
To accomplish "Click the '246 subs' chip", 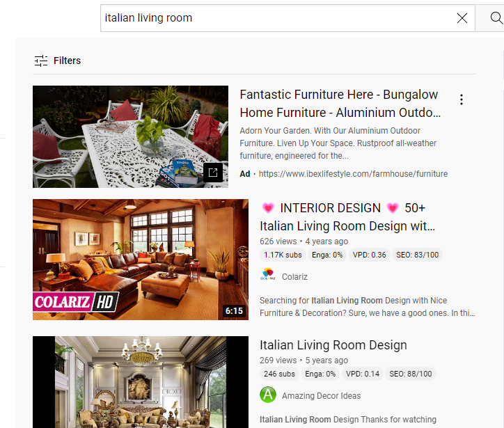I will pyautogui.click(x=279, y=374).
